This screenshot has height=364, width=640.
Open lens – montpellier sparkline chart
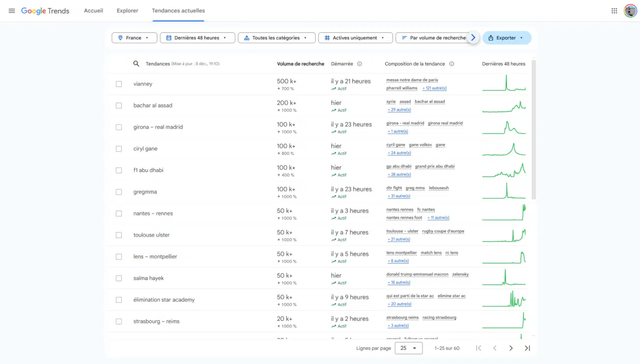504,257
